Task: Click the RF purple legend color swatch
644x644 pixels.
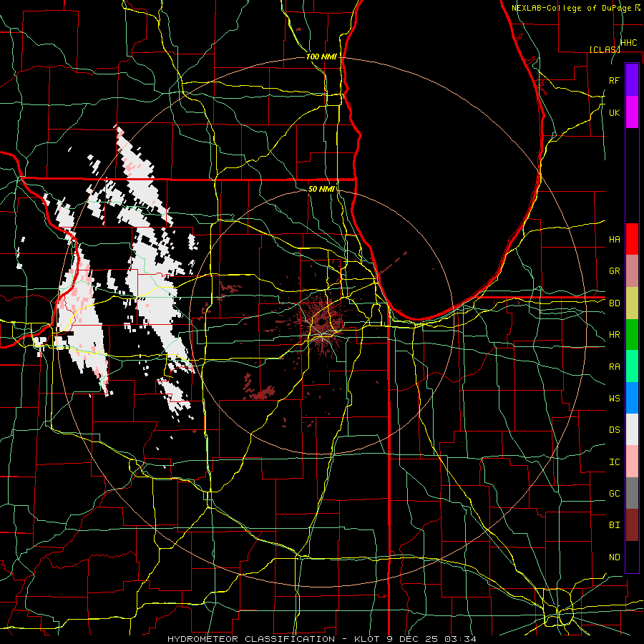Action: (632, 79)
